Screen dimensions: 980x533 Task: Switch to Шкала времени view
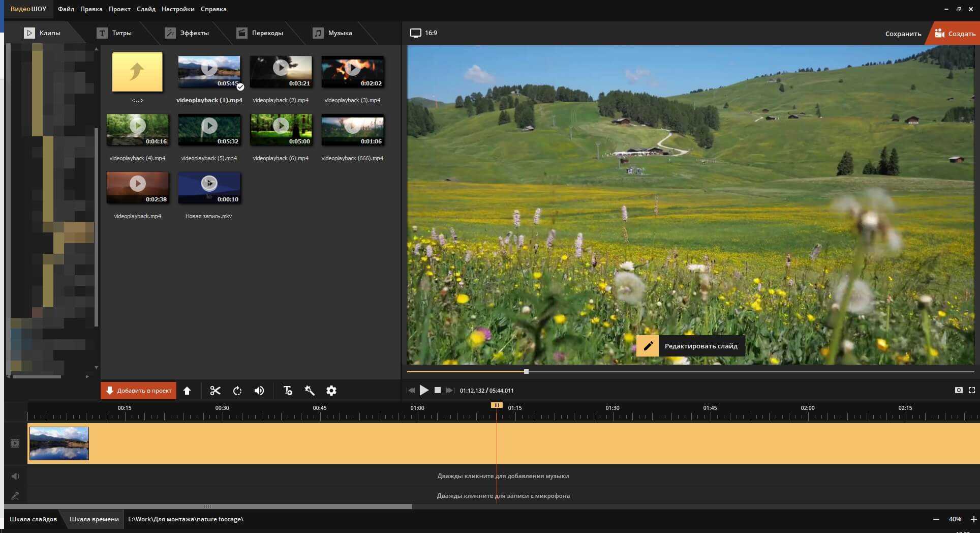pyautogui.click(x=94, y=519)
